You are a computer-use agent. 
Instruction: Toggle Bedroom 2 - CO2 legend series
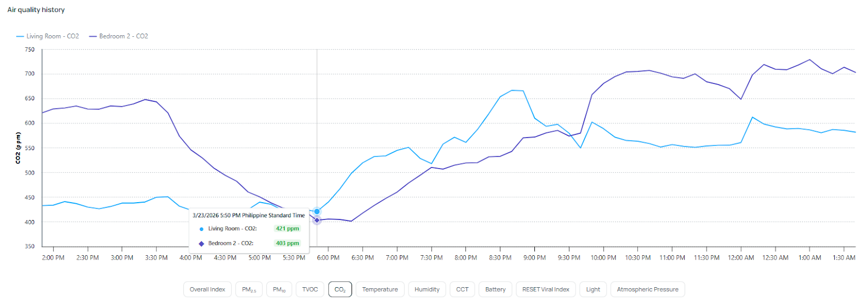point(119,36)
